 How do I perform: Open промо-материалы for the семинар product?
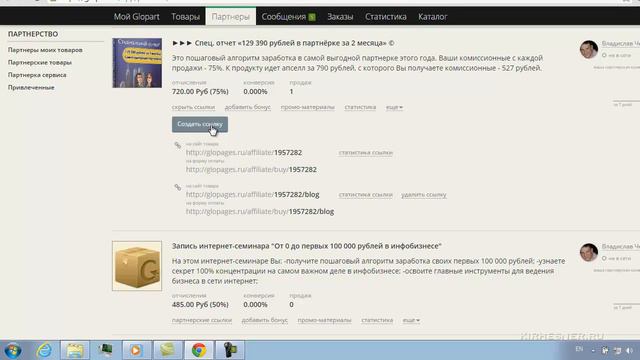pyautogui.click(x=324, y=320)
